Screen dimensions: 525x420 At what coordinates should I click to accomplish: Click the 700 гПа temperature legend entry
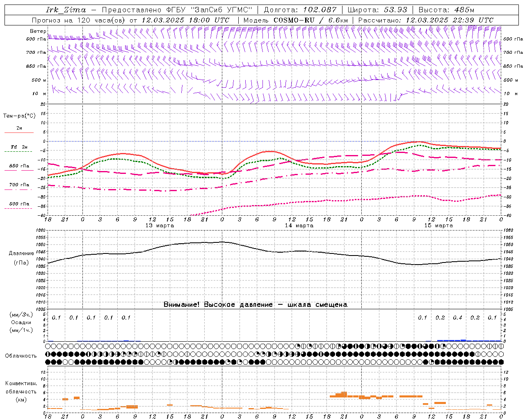click(19, 185)
